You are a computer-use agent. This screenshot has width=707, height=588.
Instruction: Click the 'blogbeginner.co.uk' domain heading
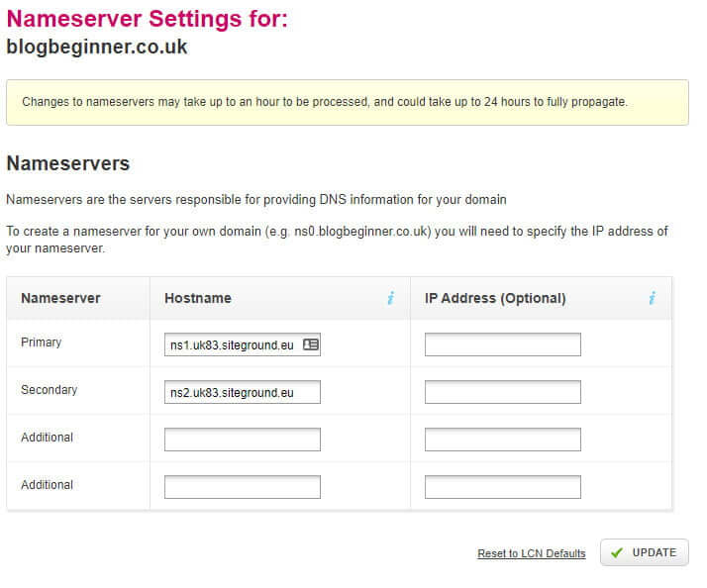(x=97, y=47)
